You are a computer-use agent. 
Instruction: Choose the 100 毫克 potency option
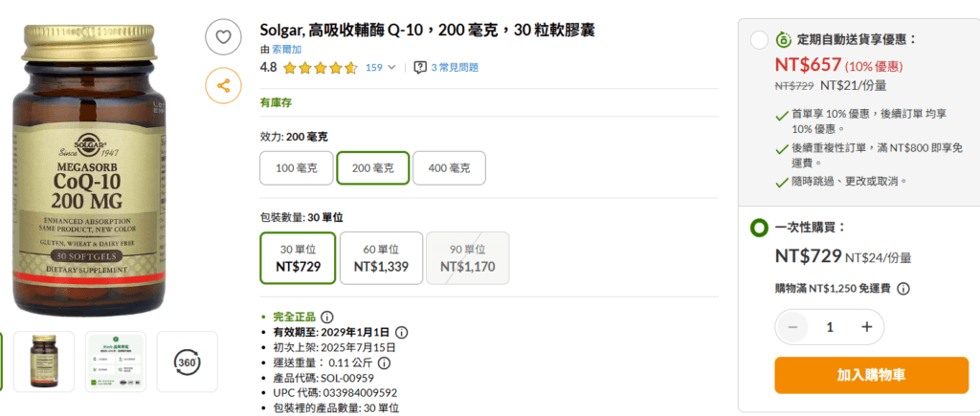click(297, 168)
